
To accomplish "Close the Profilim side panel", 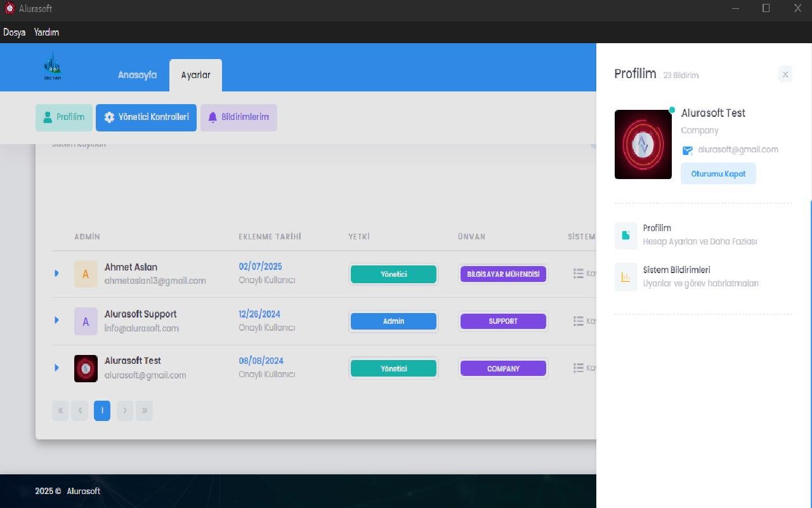I will [x=785, y=74].
